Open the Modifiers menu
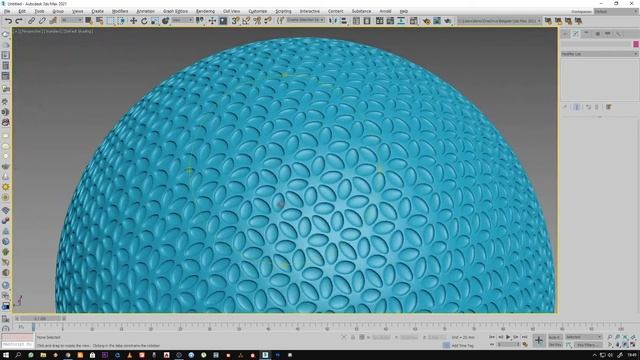 pos(120,11)
